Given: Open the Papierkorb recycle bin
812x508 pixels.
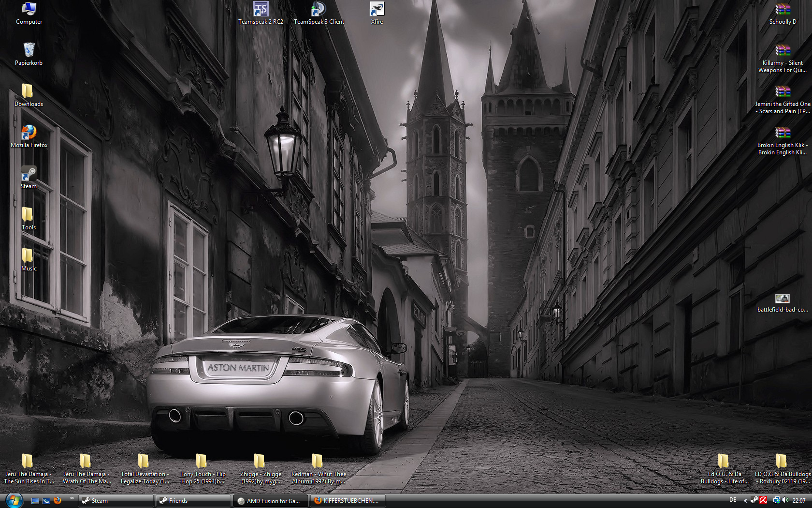Looking at the screenshot, I should tap(29, 54).
